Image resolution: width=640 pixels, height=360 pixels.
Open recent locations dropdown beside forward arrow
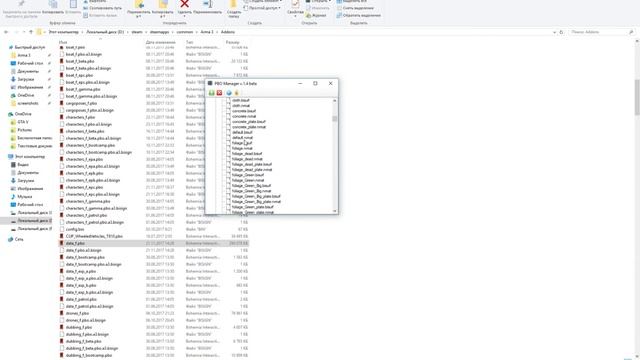tap(24, 32)
